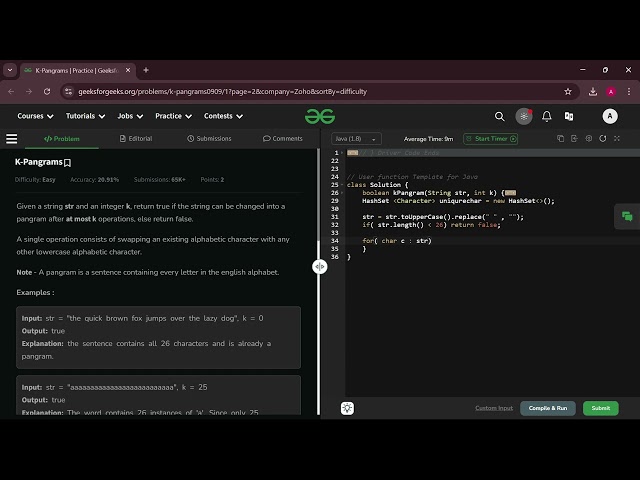Open browser downloads
This screenshot has height=480, width=640.
593,91
